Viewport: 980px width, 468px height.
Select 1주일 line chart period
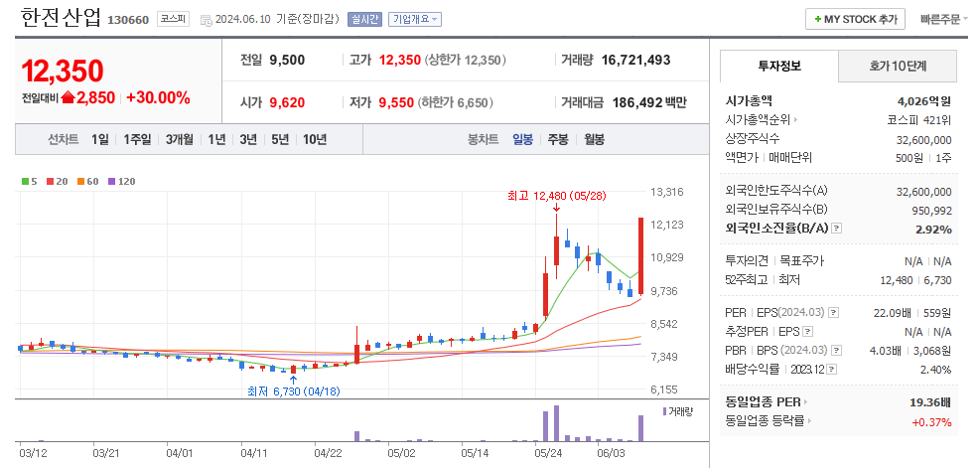137,139
